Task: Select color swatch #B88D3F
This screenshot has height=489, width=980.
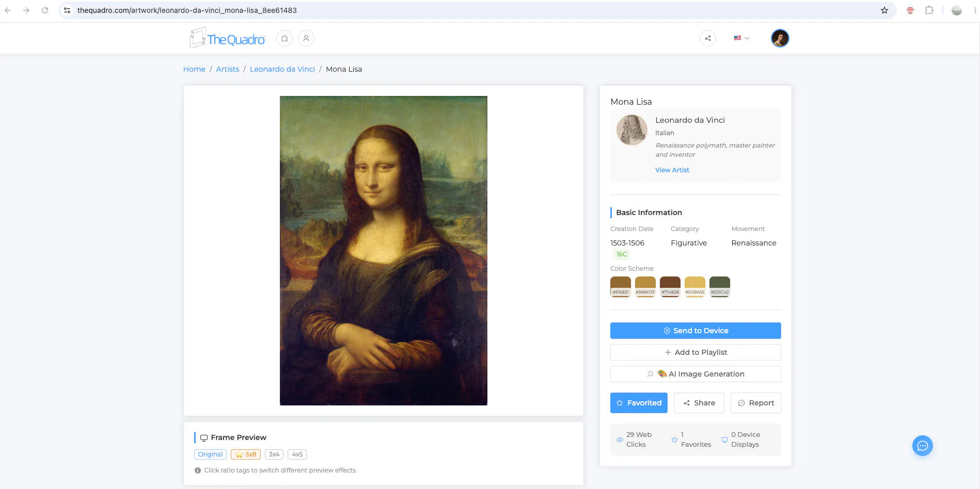Action: click(x=645, y=286)
